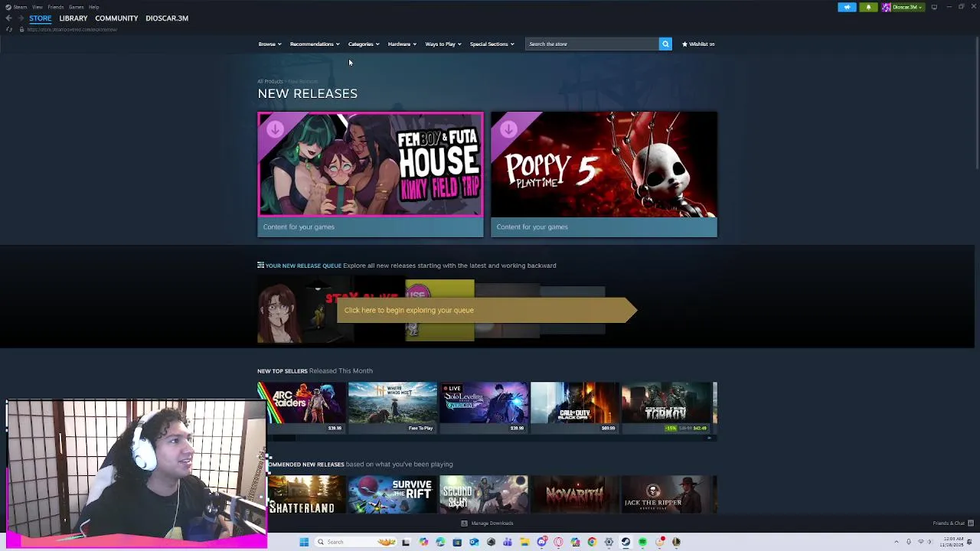Open the ARC Raiders top seller

click(302, 407)
